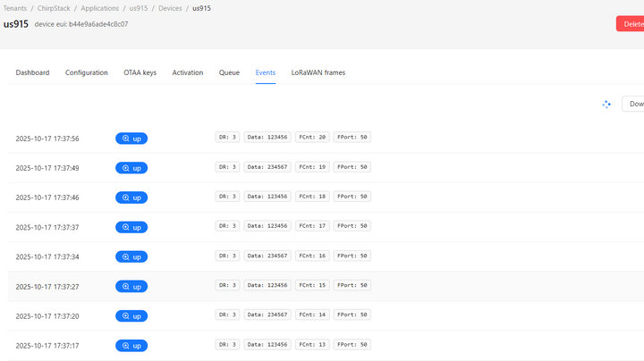Select the OTAA keys tab
Viewport: 644px width, 361px height.
coord(140,72)
